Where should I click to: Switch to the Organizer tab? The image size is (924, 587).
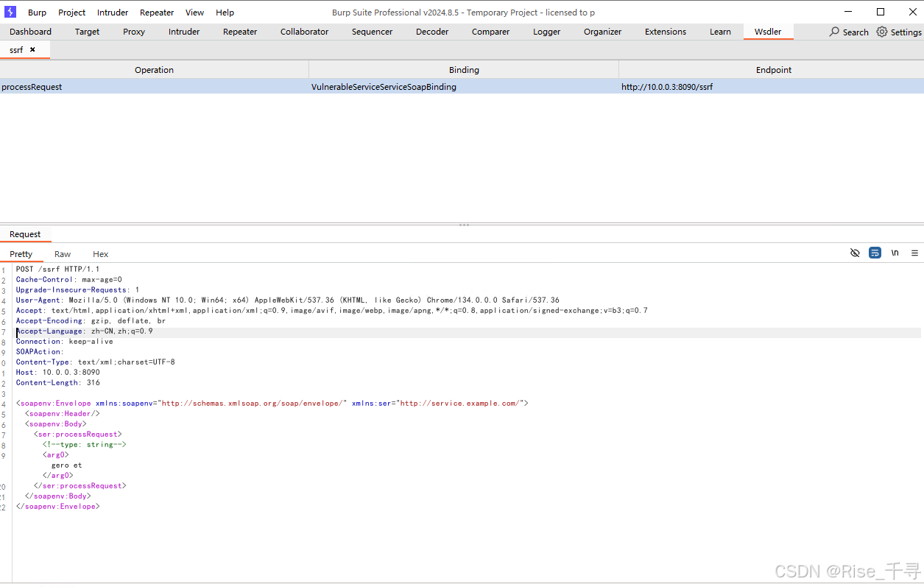click(x=602, y=32)
